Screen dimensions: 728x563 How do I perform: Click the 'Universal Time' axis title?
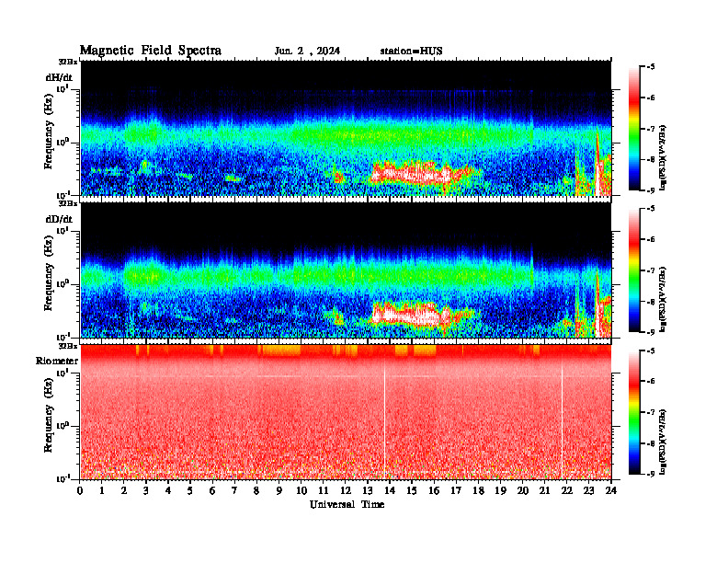tap(347, 504)
